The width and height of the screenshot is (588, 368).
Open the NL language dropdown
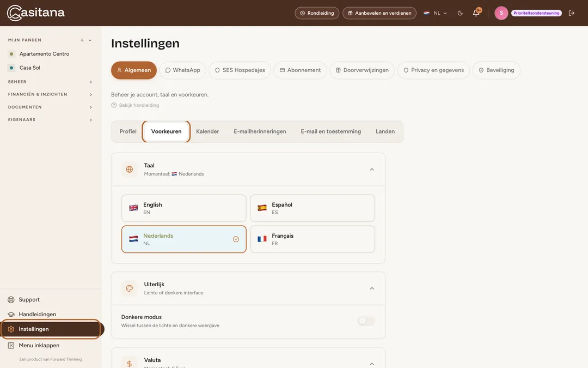pos(436,13)
